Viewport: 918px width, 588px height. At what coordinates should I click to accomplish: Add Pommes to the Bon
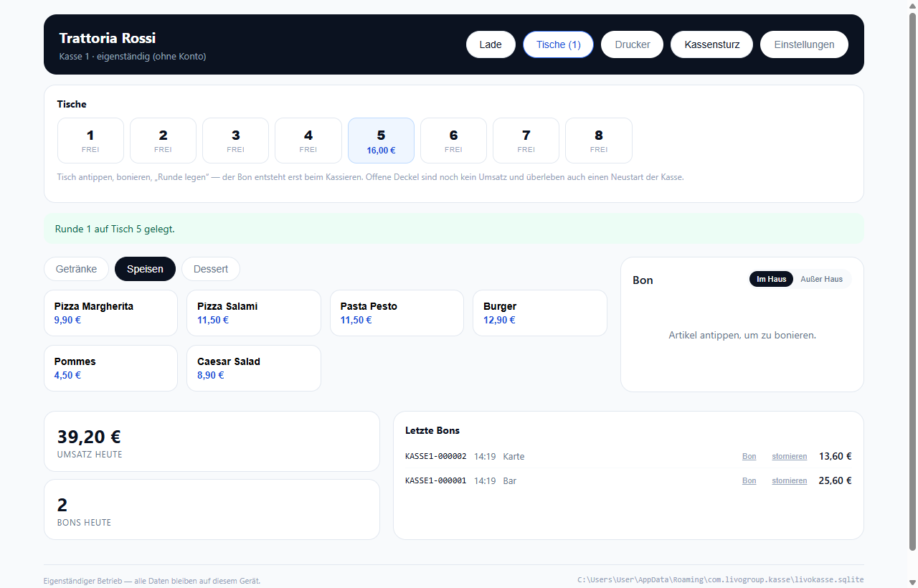coord(110,369)
